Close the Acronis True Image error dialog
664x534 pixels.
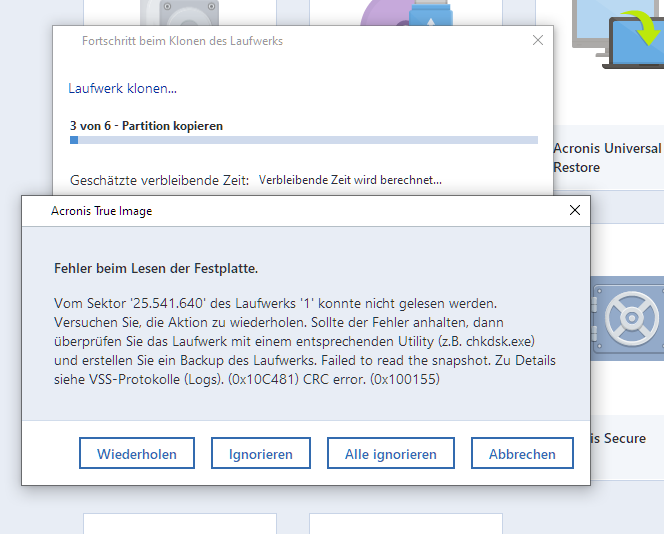pos(575,210)
